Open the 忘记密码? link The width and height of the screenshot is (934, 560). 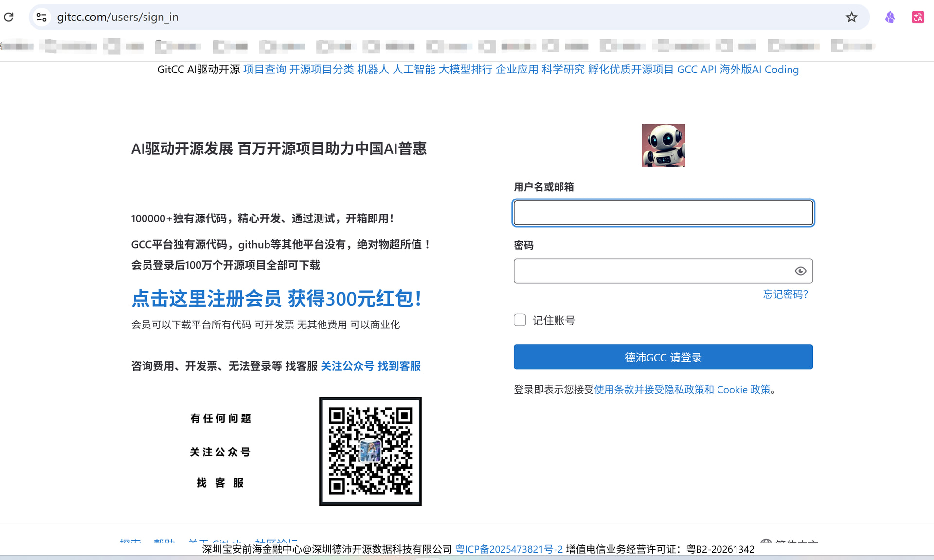(786, 294)
